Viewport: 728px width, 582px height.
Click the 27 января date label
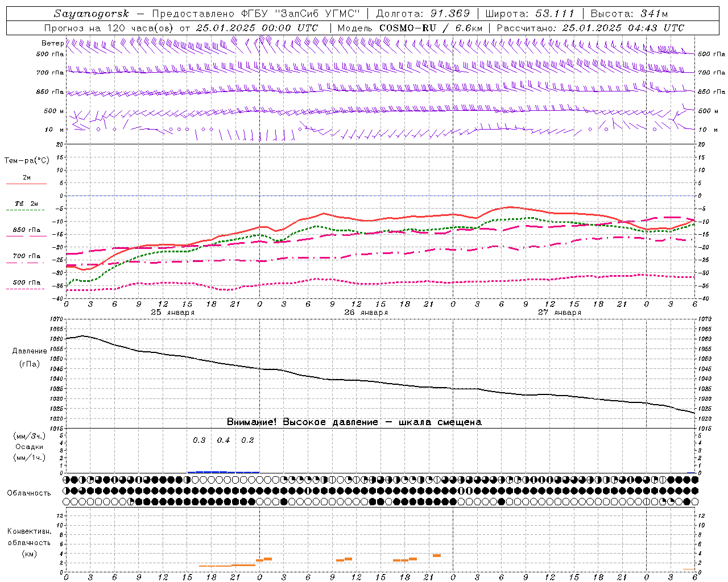(x=559, y=313)
